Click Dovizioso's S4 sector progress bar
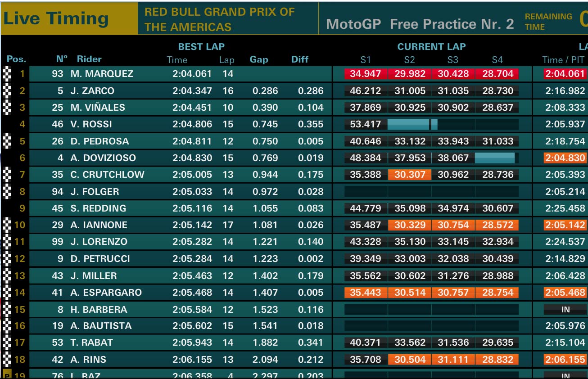Image resolution: width=588 pixels, height=379 pixels. 494,158
